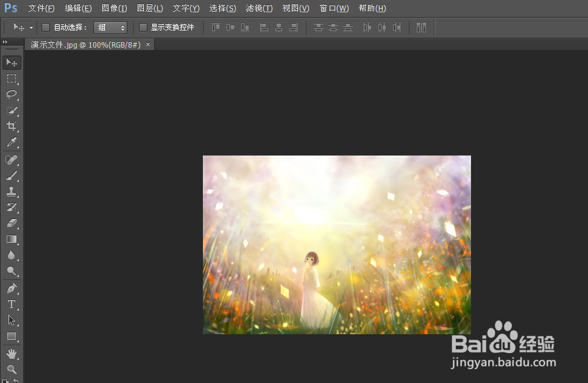Select the Gradient tool
The height and width of the screenshot is (383, 588).
click(12, 239)
